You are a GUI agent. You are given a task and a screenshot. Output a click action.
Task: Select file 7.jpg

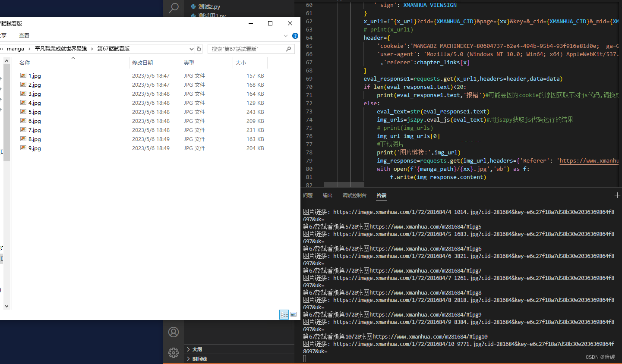click(35, 130)
